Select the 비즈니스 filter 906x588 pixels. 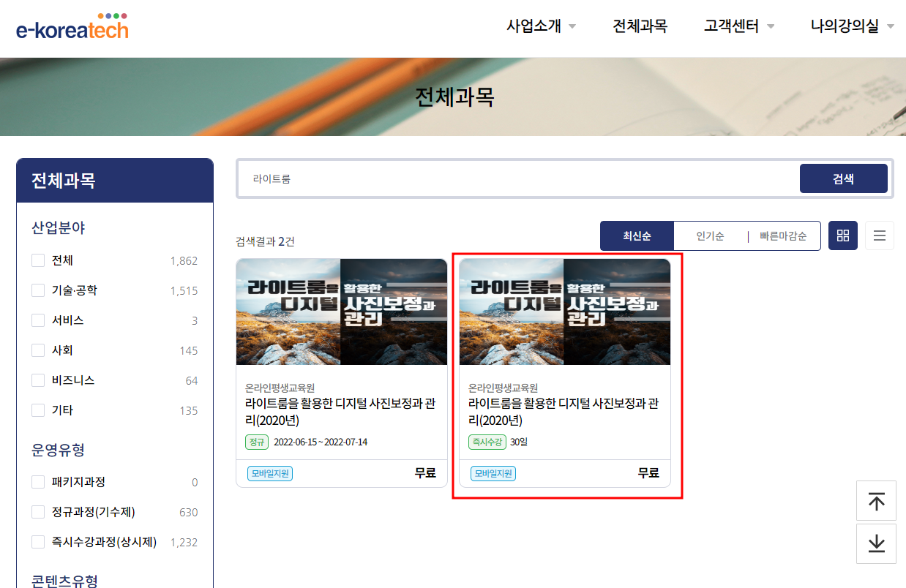(37, 380)
